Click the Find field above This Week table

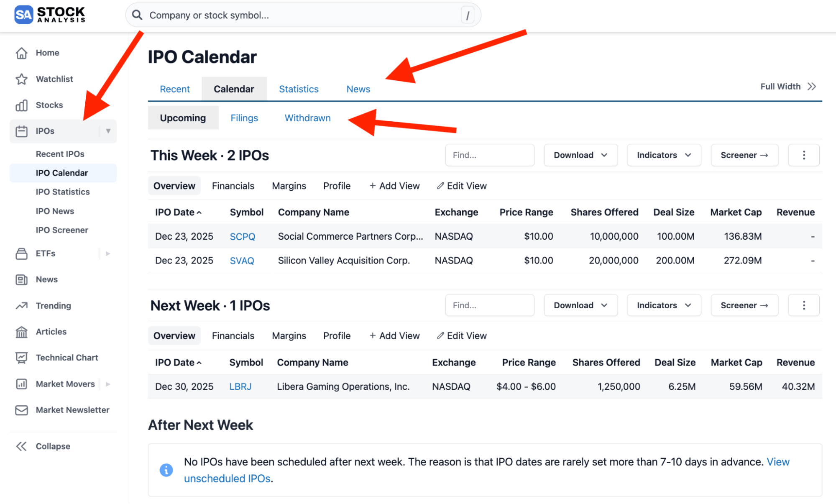pos(489,155)
